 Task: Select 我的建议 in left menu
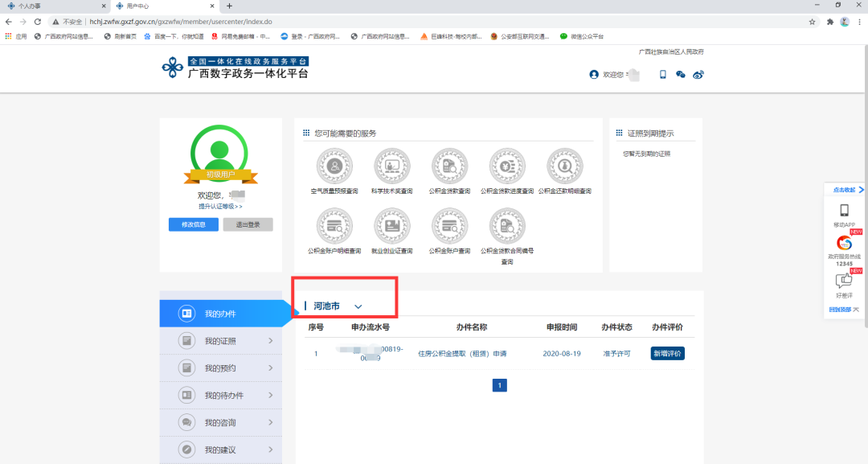221,450
